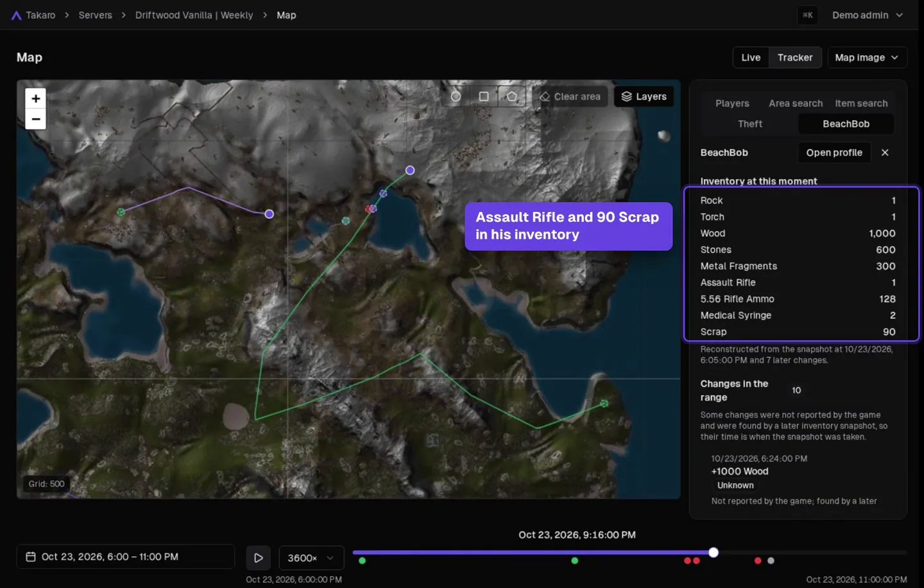Go to Servers in the breadcrumb
The height and width of the screenshot is (588, 924).
tap(95, 15)
